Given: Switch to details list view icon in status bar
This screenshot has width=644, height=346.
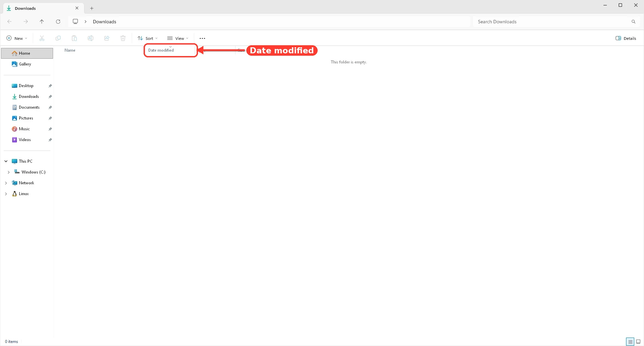Looking at the screenshot, I should 630,342.
